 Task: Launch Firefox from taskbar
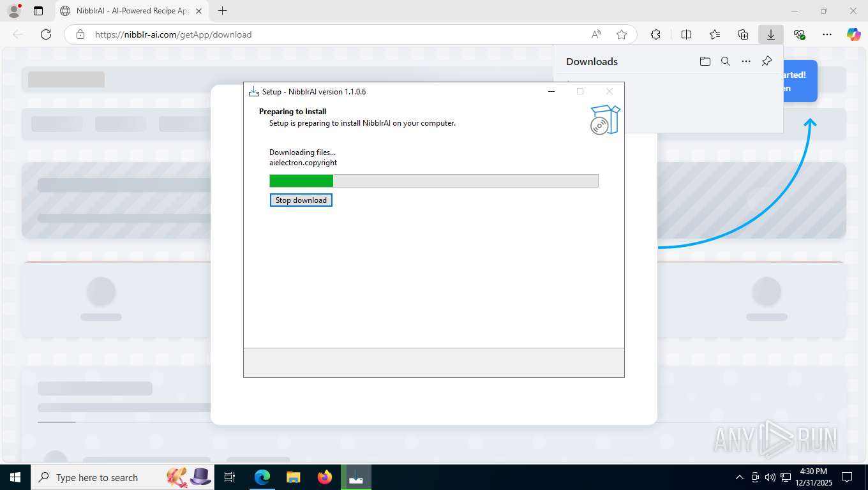(325, 477)
